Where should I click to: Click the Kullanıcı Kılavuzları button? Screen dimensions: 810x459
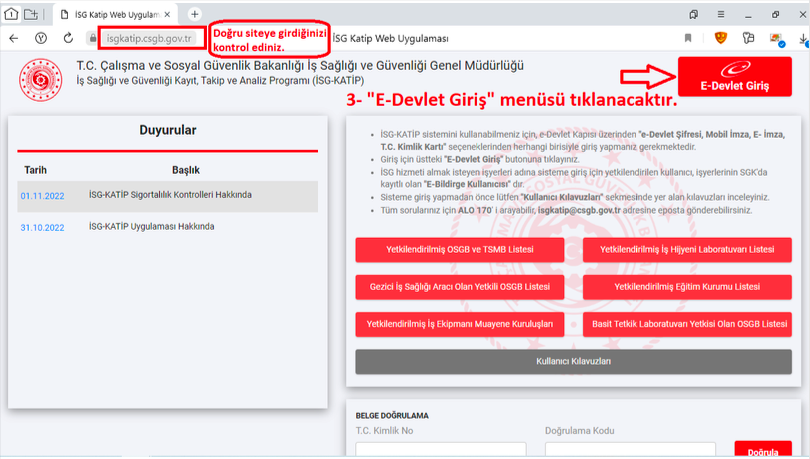click(x=573, y=361)
